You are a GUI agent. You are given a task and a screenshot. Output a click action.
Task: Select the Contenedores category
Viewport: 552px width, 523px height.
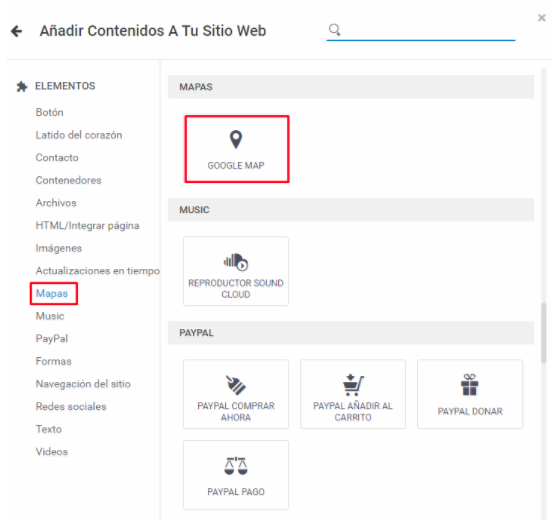tap(69, 180)
